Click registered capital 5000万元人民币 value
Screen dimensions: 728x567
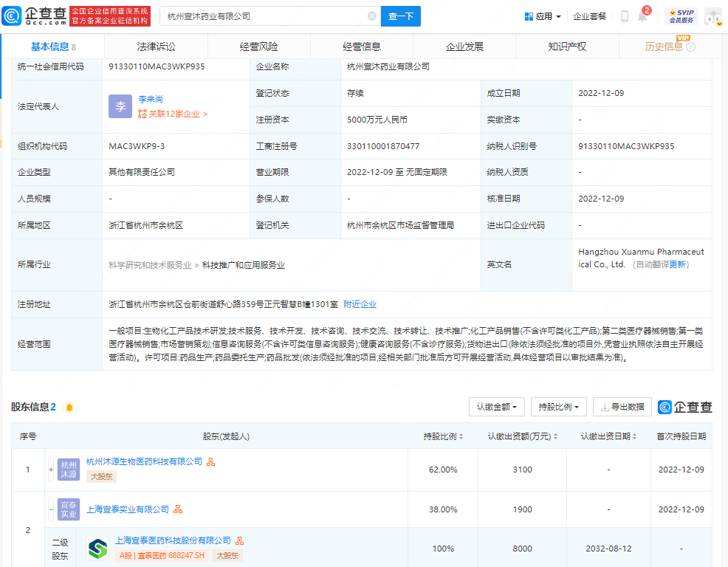pyautogui.click(x=377, y=120)
